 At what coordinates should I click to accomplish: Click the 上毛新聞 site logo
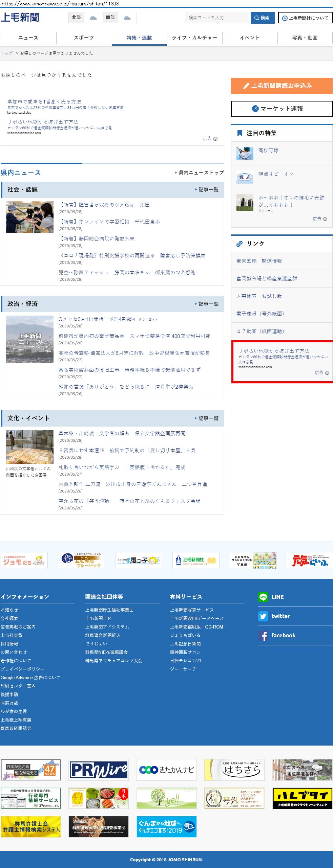click(x=20, y=18)
